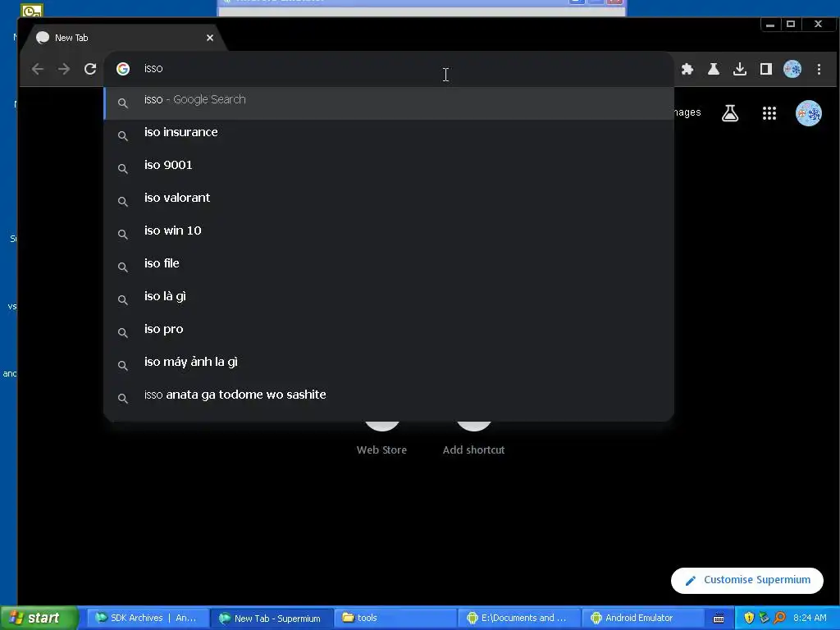Select the 'iso win 10' suggestion
This screenshot has width=840, height=630.
coord(389,234)
